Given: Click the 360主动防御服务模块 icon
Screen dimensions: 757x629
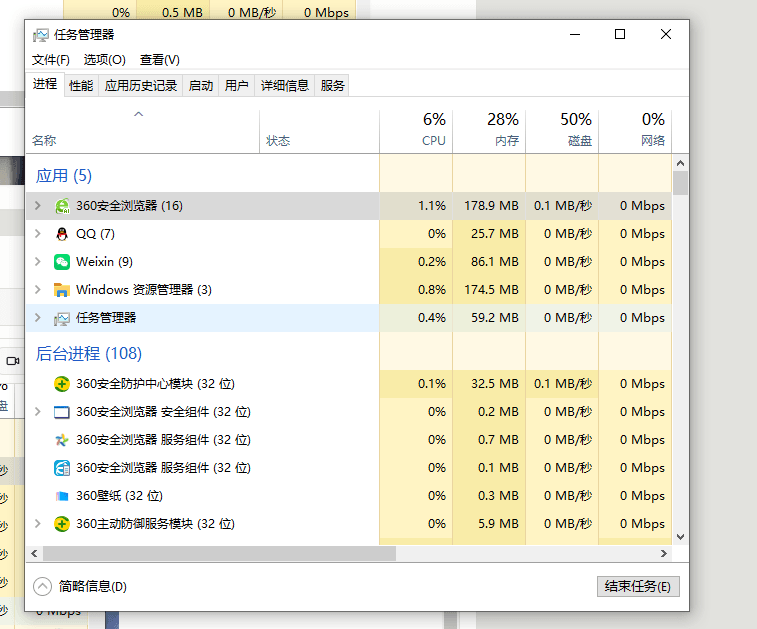Looking at the screenshot, I should (62, 524).
